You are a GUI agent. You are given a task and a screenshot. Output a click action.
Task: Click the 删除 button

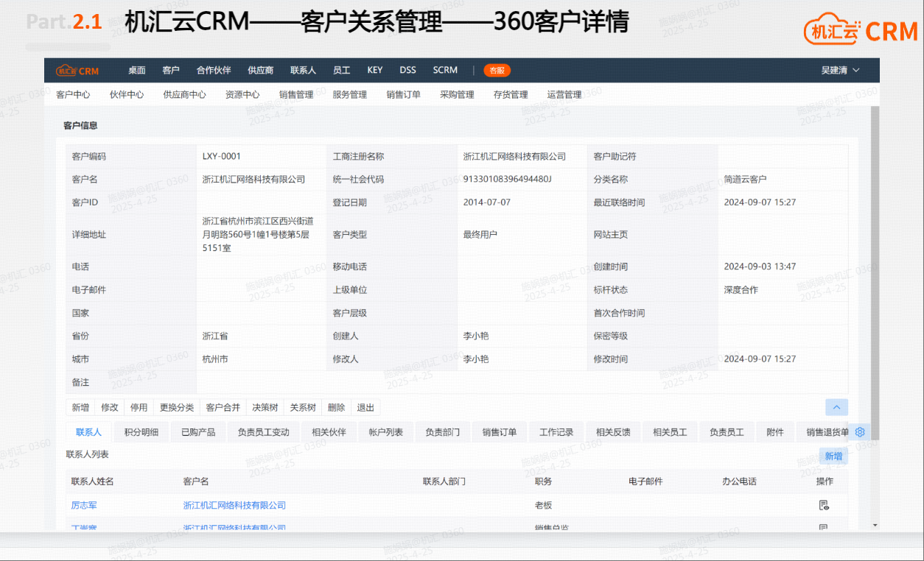[x=336, y=408]
